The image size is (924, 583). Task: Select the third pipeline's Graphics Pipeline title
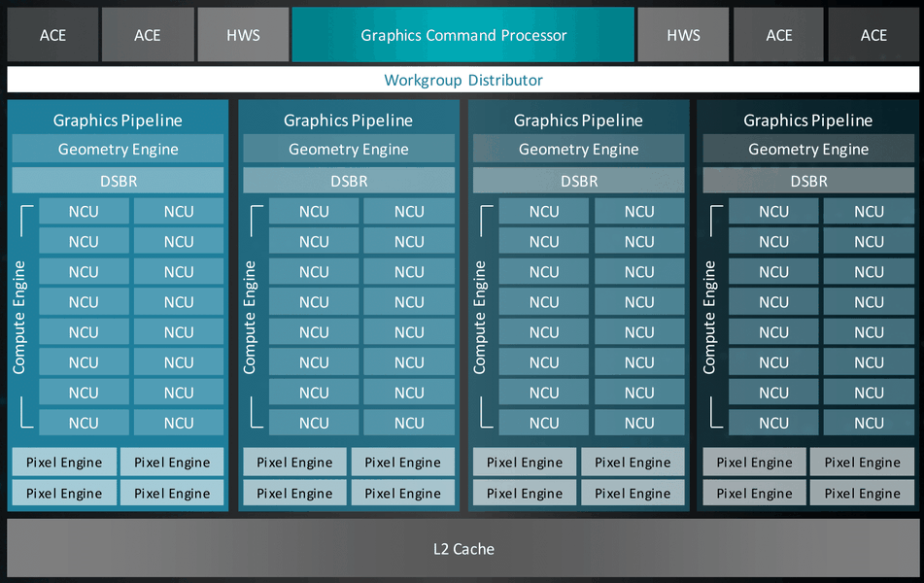(578, 120)
